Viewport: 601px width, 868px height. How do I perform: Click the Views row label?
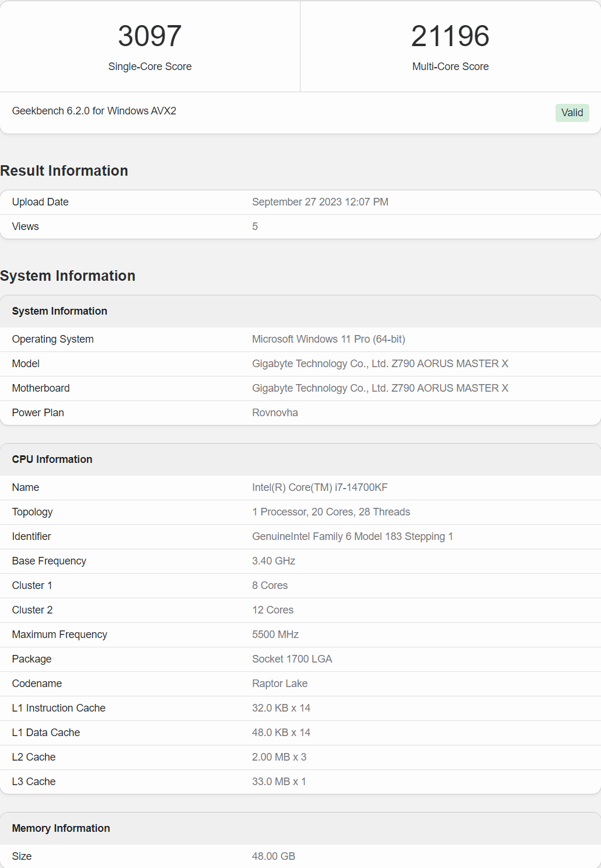[26, 226]
